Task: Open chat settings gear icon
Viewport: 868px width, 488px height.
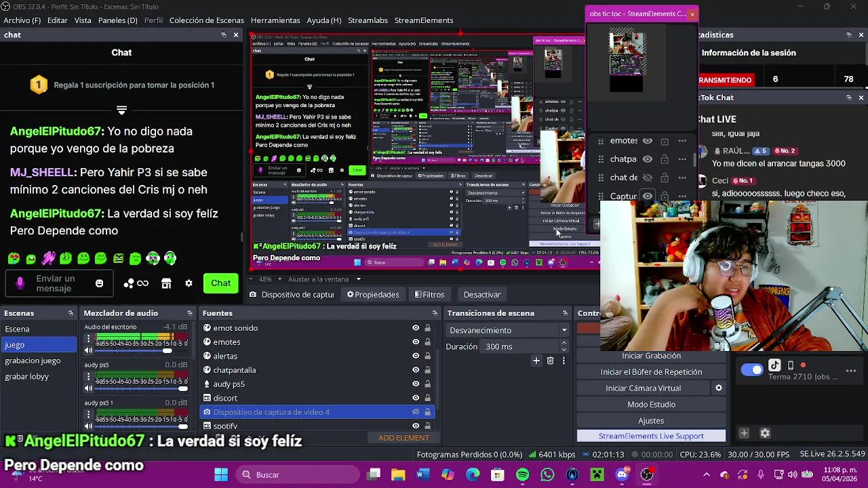Action: (189, 283)
